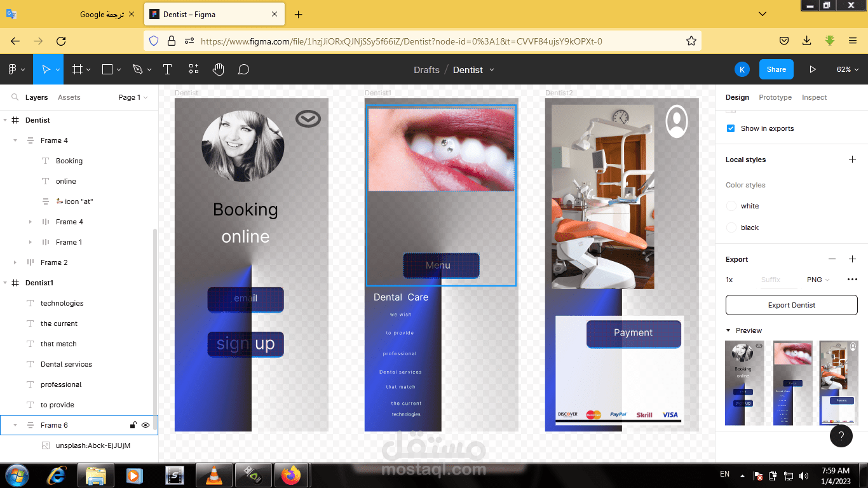Open the browser downloads panel
The height and width of the screenshot is (488, 868).
(x=806, y=41)
